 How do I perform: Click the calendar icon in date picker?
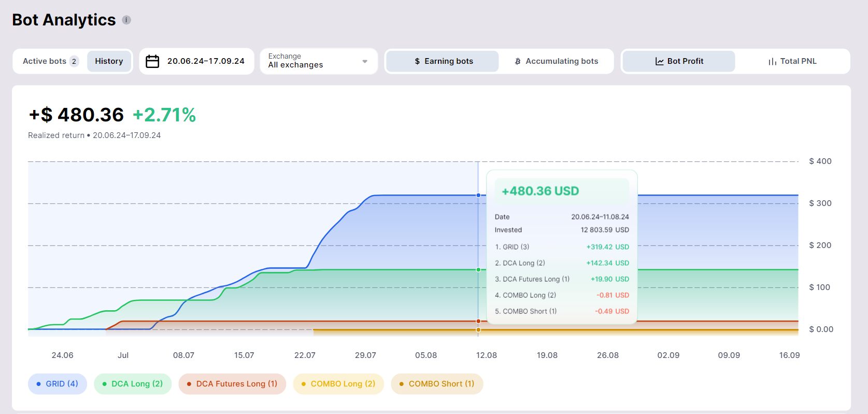pos(152,61)
